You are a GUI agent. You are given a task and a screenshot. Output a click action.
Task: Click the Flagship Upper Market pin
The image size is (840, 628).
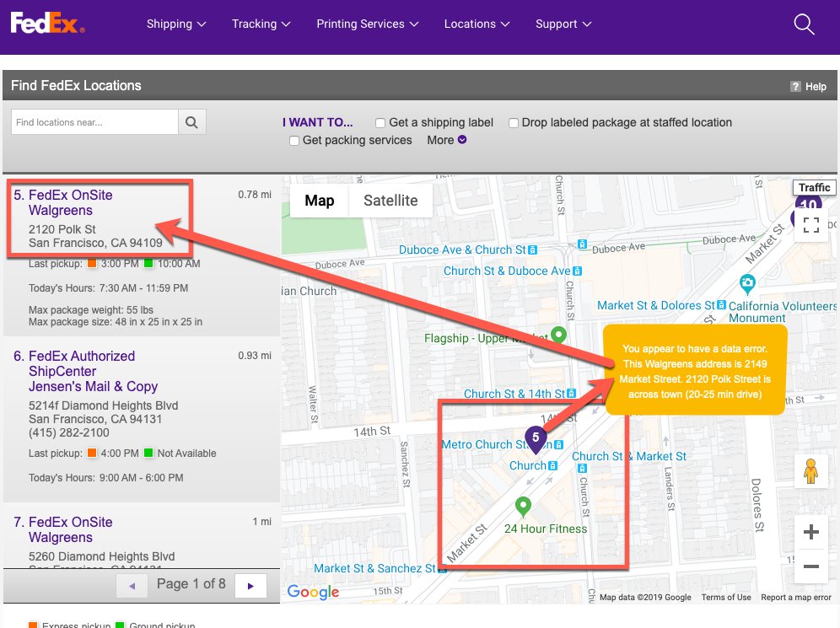click(x=559, y=335)
